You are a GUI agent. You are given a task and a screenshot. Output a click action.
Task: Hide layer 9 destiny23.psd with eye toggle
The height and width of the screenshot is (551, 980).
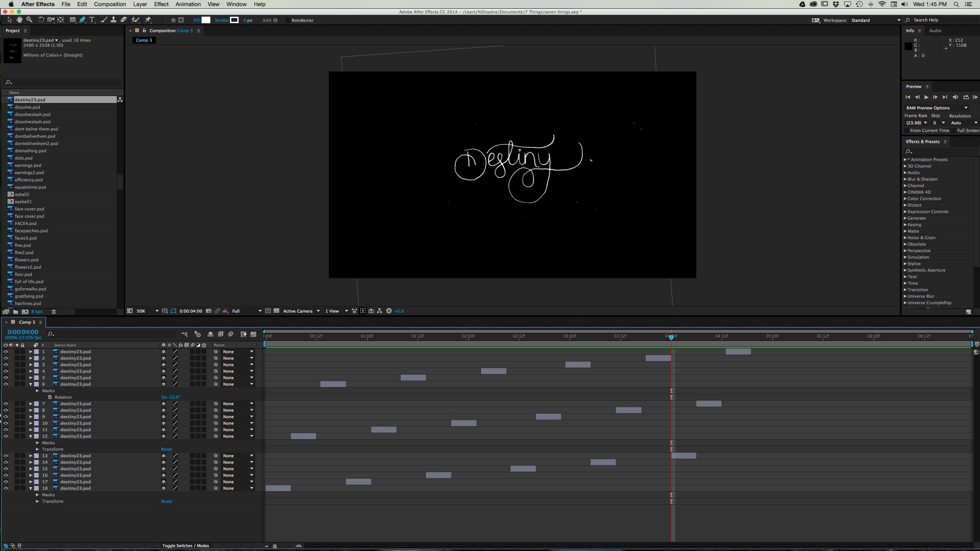(6, 417)
